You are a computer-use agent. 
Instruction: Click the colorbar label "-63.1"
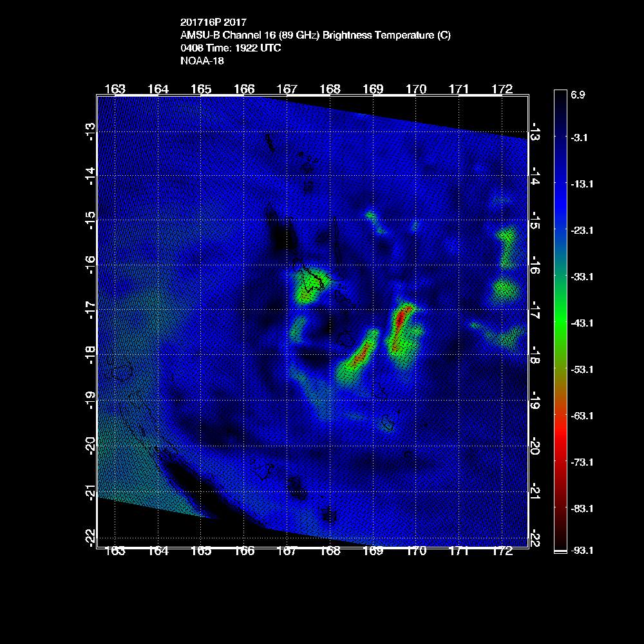582,416
